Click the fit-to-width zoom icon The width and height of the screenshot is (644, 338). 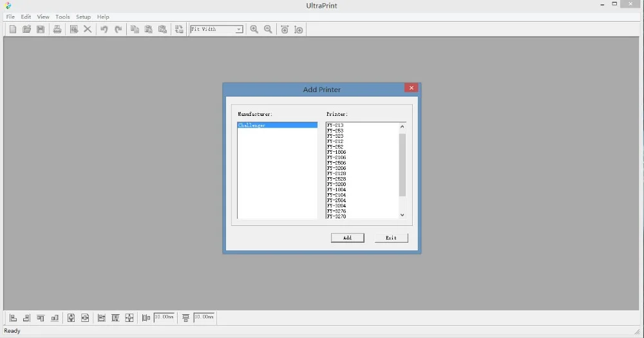pyautogui.click(x=285, y=29)
